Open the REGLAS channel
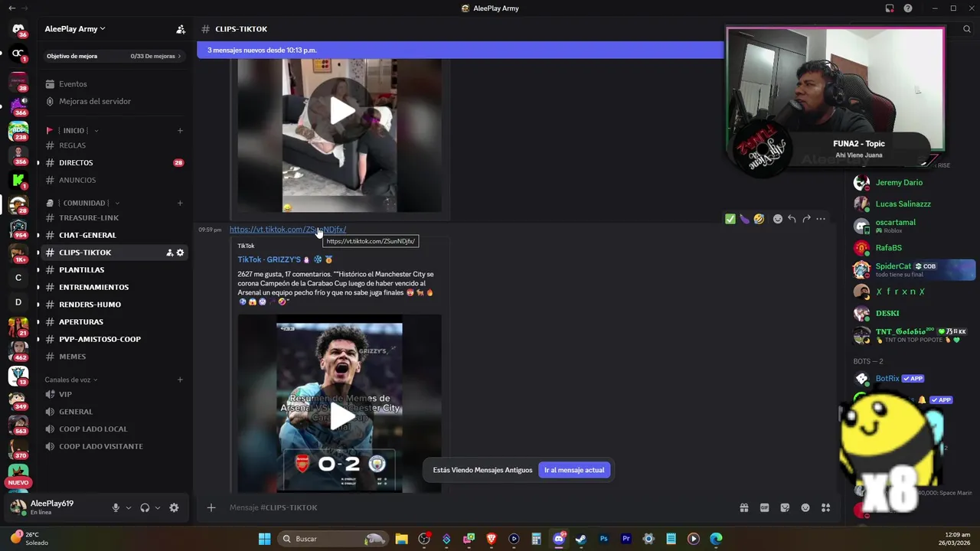This screenshot has height=551, width=980. 115,145
